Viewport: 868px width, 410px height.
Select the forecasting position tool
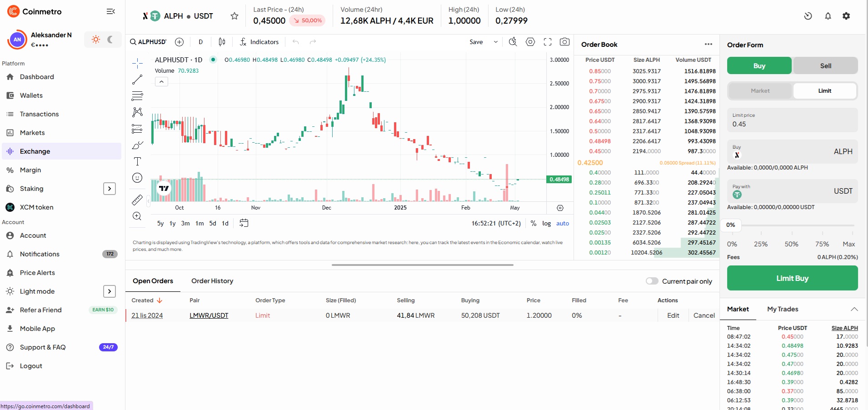tap(137, 129)
